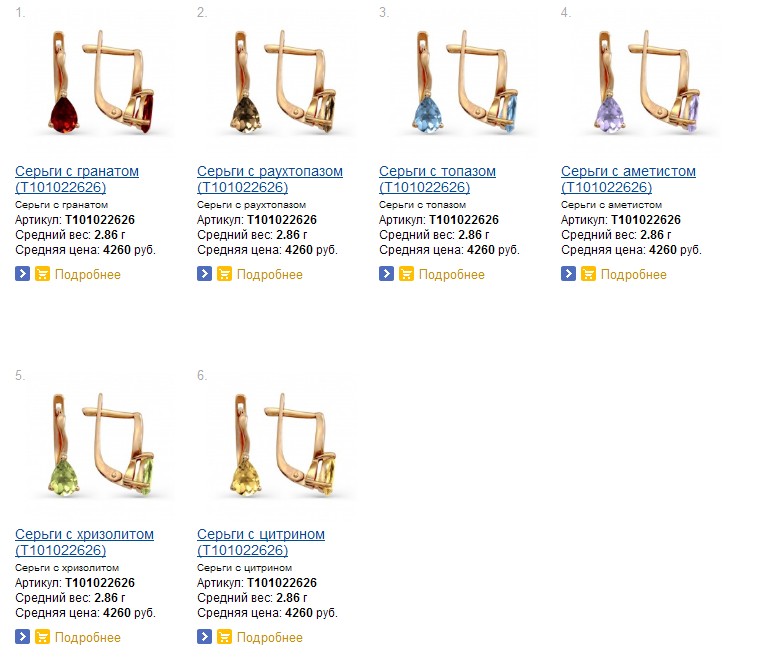
Task: Click blue arrow icon under amethyst earrings
Action: 568,274
